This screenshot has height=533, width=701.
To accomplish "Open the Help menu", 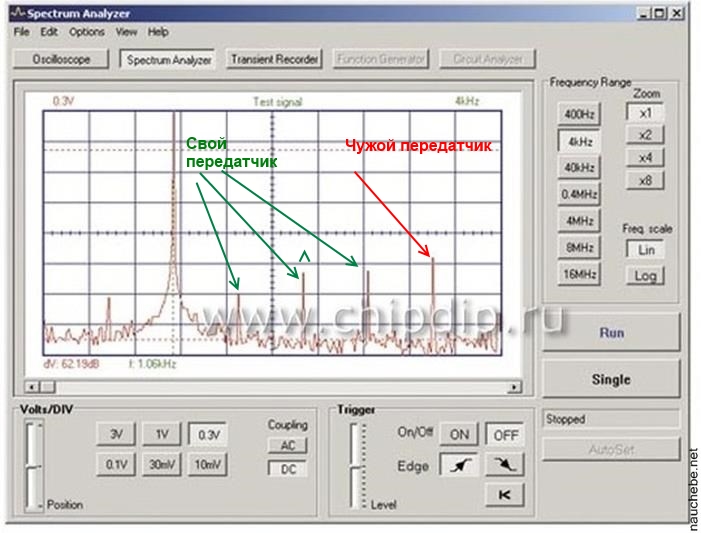I will [158, 32].
